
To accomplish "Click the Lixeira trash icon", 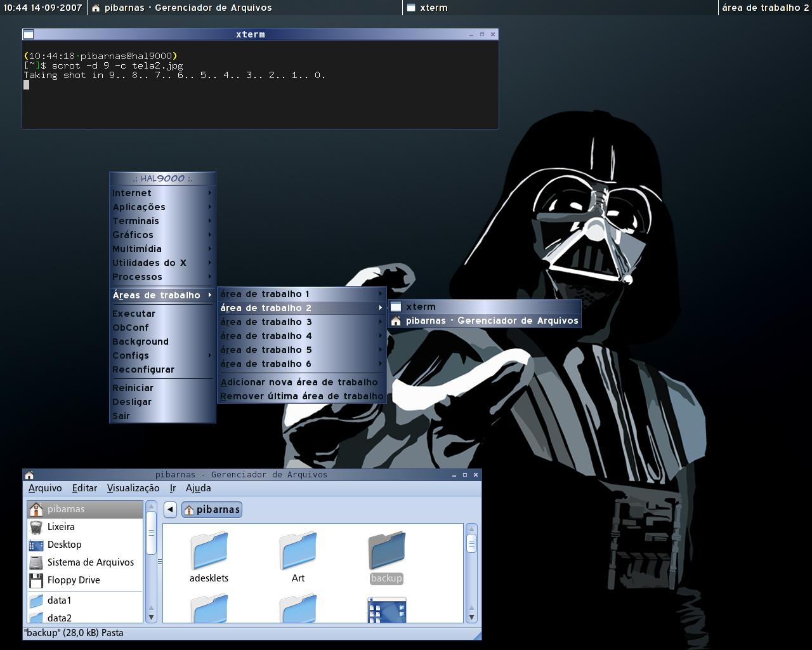I will coord(36,527).
